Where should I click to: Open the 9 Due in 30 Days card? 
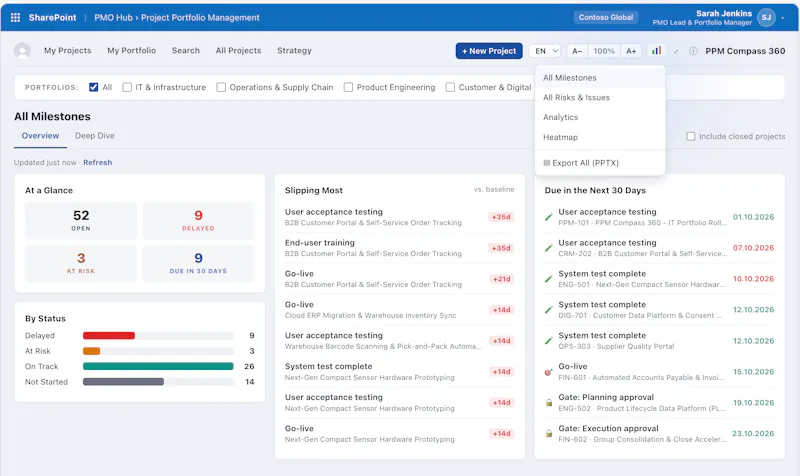click(198, 263)
